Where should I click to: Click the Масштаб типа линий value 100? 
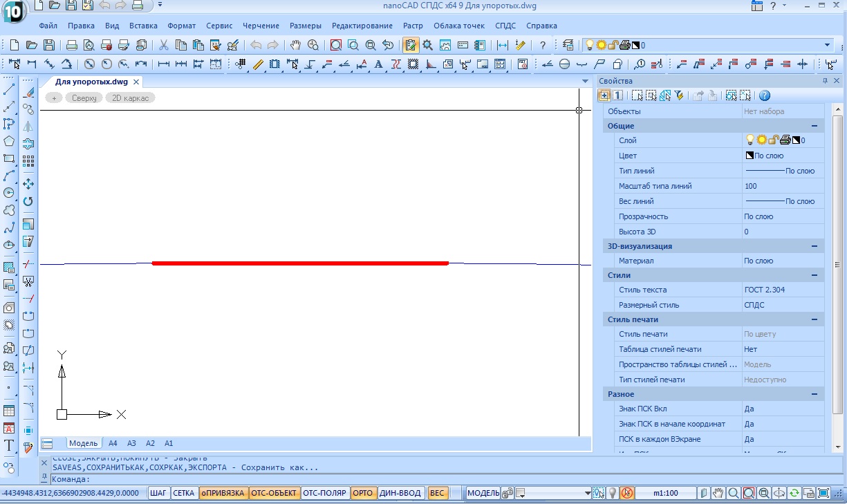[783, 186]
